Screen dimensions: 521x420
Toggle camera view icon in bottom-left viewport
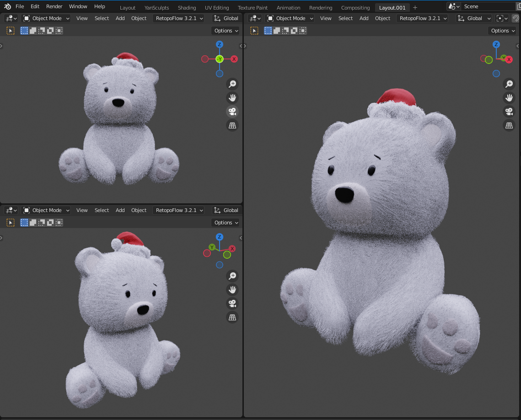coord(232,303)
